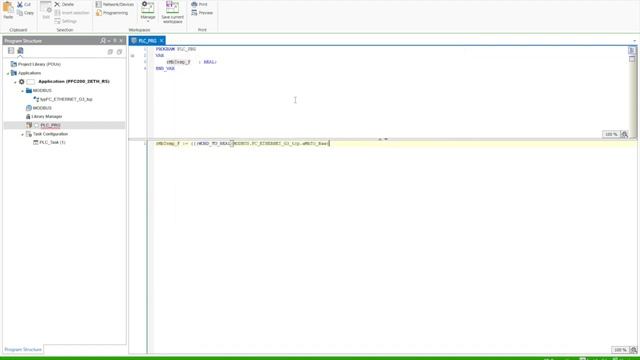
Task: Switch to Programming workspace
Action: [x=112, y=13]
